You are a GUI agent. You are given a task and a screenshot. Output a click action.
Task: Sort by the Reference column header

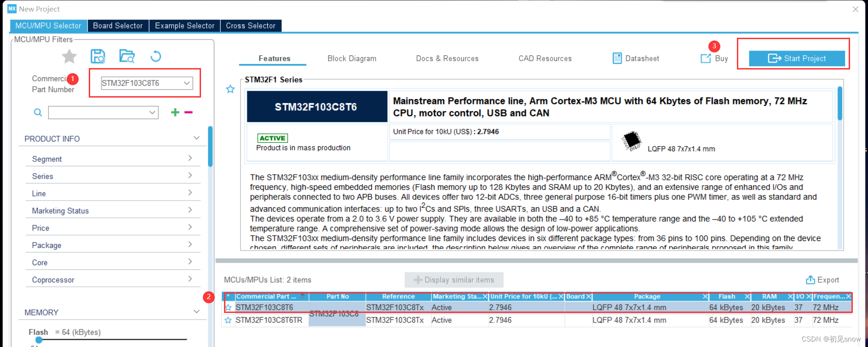pyautogui.click(x=398, y=297)
